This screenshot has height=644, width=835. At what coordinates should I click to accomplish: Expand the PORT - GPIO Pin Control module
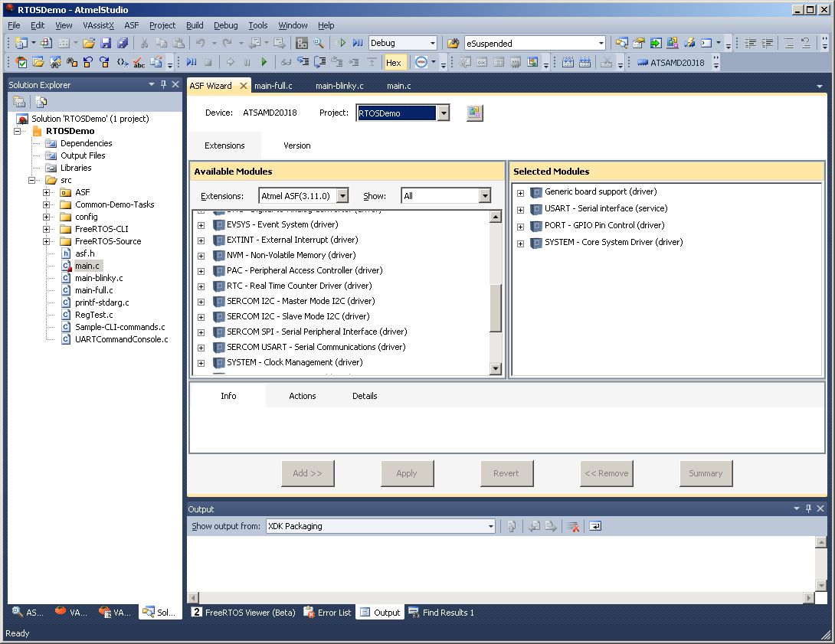[x=520, y=227]
